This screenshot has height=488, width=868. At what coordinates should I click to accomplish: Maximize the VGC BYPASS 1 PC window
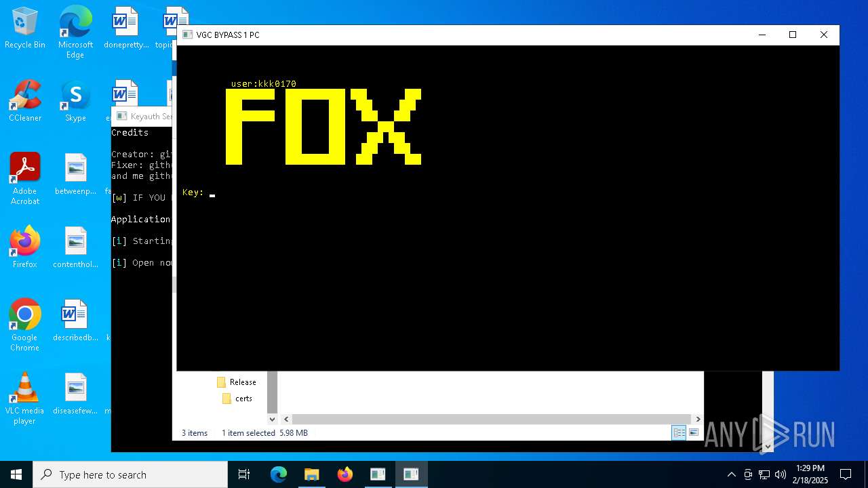click(x=793, y=35)
